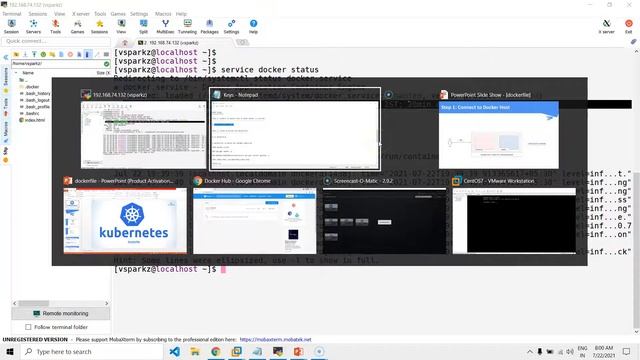Image resolution: width=640 pixels, height=360 pixels.
Task: Open the Macros menu
Action: (163, 14)
